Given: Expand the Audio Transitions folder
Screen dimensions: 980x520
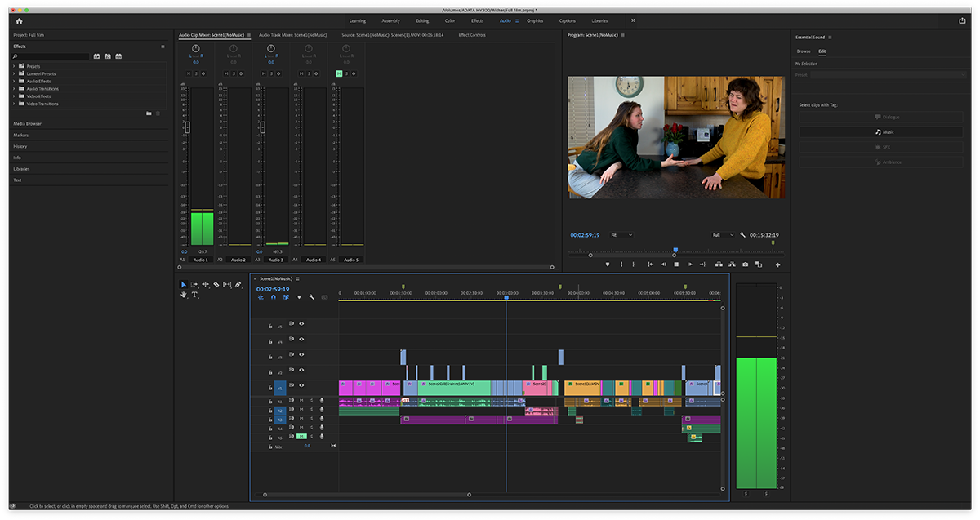Looking at the screenshot, I should coord(14,88).
